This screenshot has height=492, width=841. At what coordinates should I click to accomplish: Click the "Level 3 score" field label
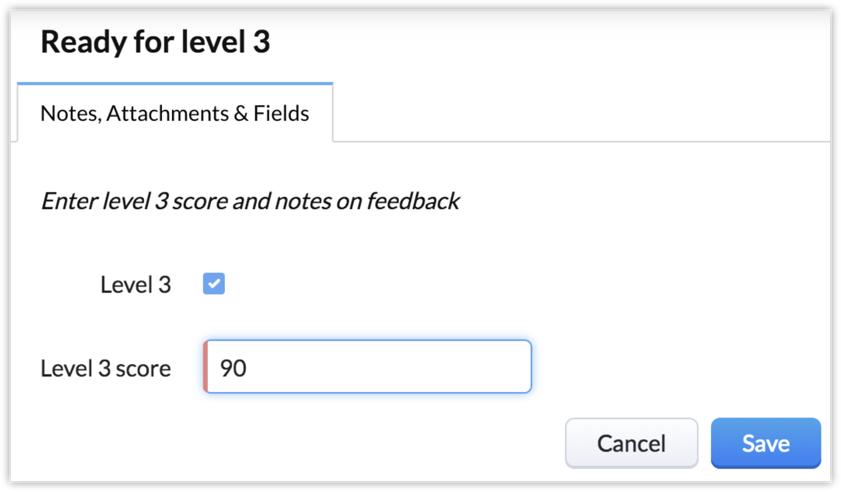[106, 368]
